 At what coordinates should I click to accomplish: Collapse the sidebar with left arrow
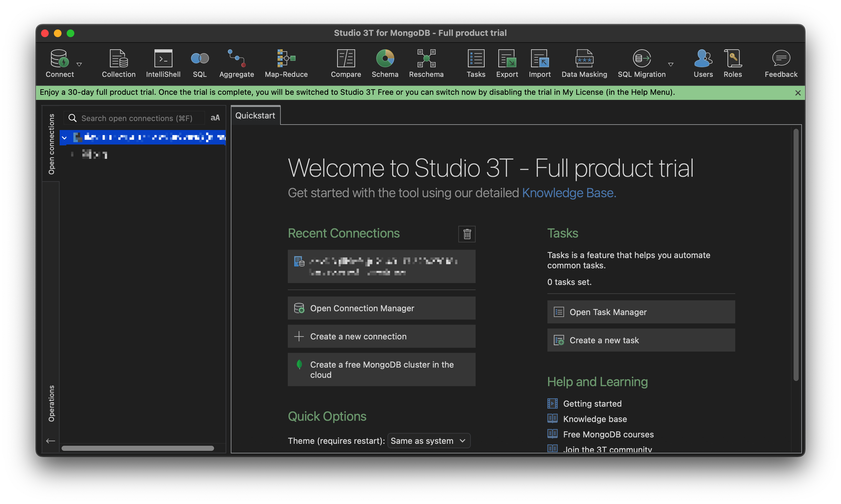point(51,441)
